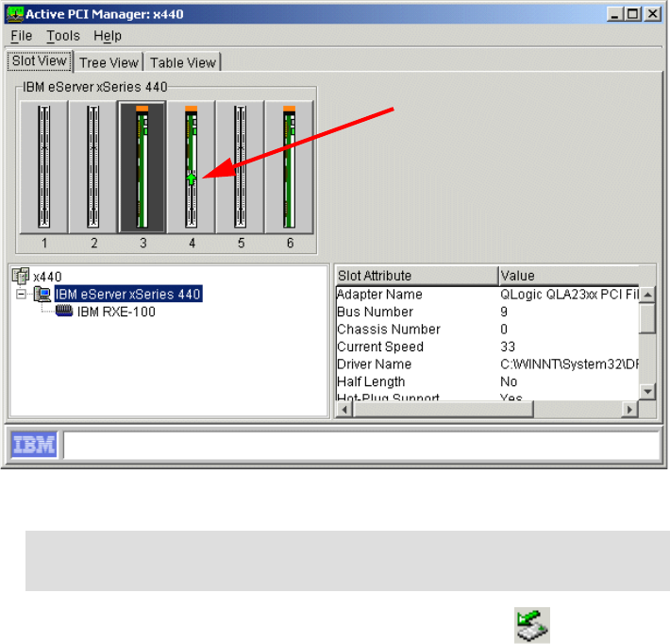Select the Chassis Number row

487,330
